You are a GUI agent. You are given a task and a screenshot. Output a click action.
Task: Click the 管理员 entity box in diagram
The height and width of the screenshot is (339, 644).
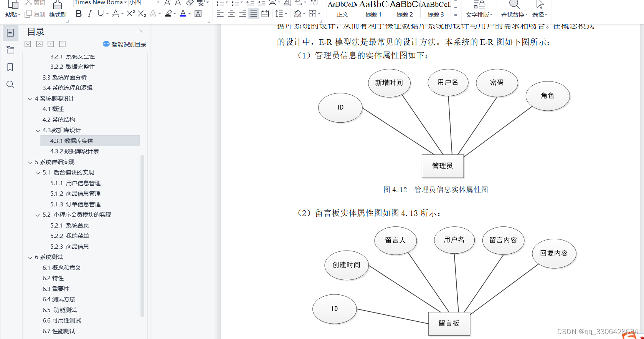(x=443, y=166)
